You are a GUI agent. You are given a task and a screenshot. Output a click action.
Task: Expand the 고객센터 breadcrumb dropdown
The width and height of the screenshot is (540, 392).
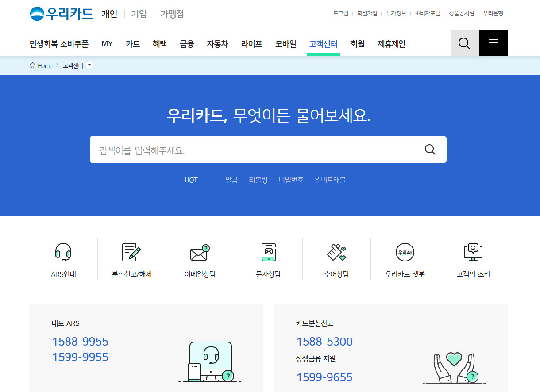click(89, 65)
